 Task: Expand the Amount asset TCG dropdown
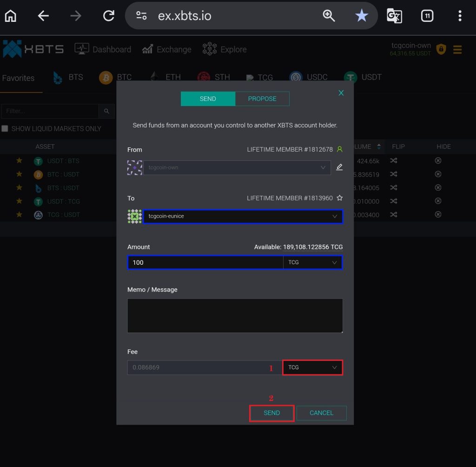click(312, 262)
